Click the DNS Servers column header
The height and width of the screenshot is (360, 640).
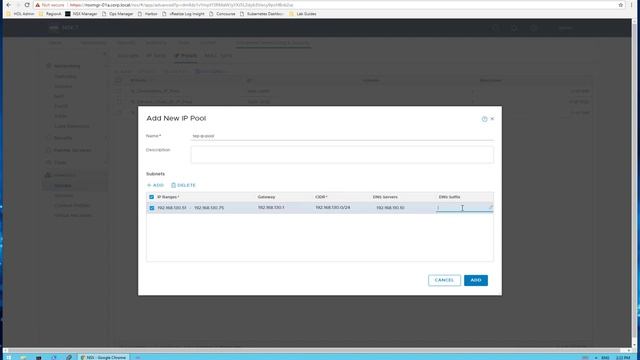point(385,197)
